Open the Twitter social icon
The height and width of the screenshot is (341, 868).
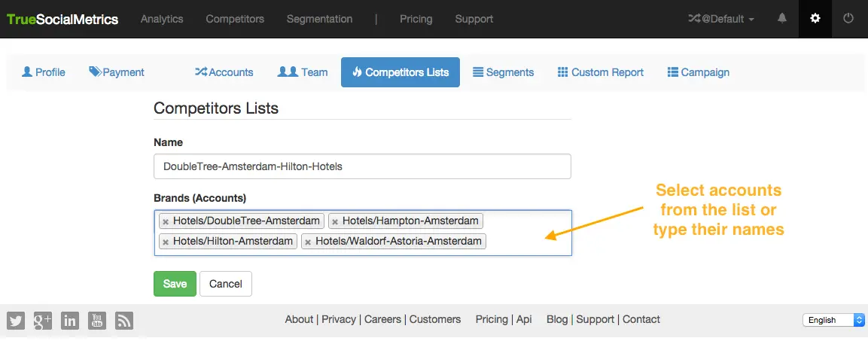[16, 320]
